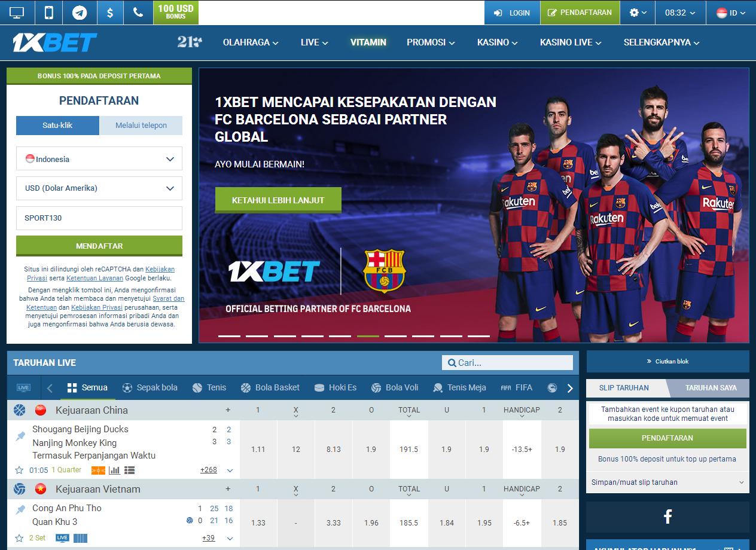Favorite the Cong An Phu Tho match star
756x550 pixels.
[x=19, y=538]
